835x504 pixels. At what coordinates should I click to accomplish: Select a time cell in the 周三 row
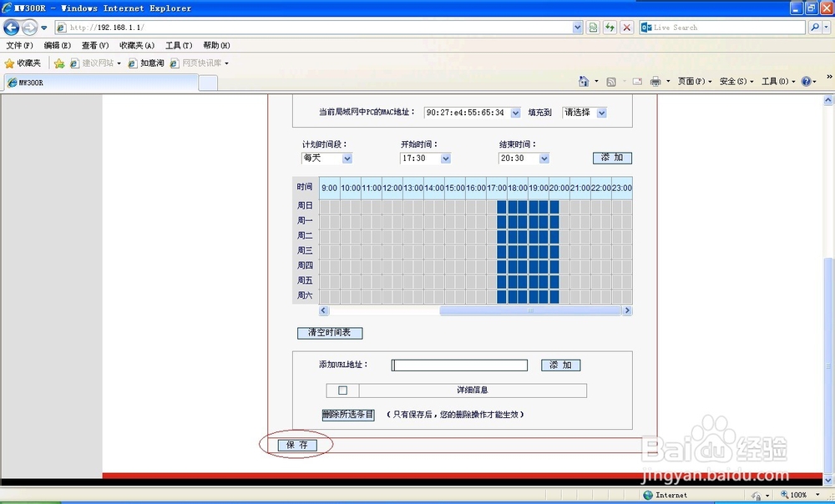tap(518, 250)
